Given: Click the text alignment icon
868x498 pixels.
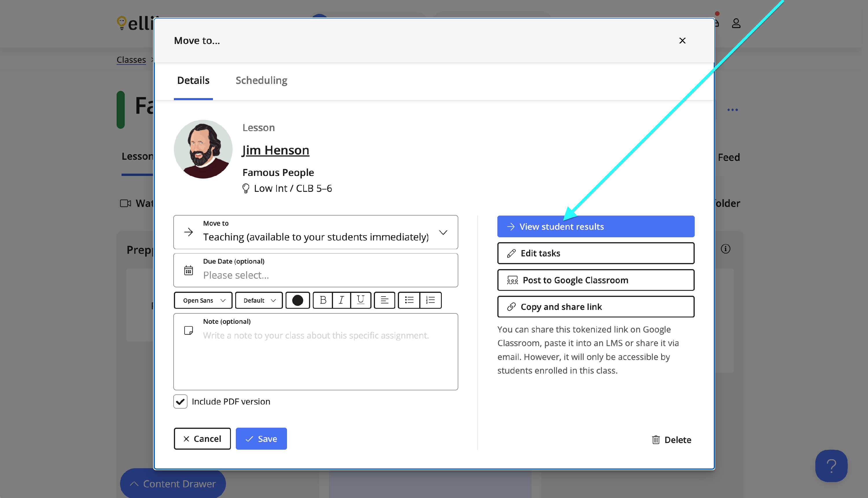Looking at the screenshot, I should coord(384,300).
